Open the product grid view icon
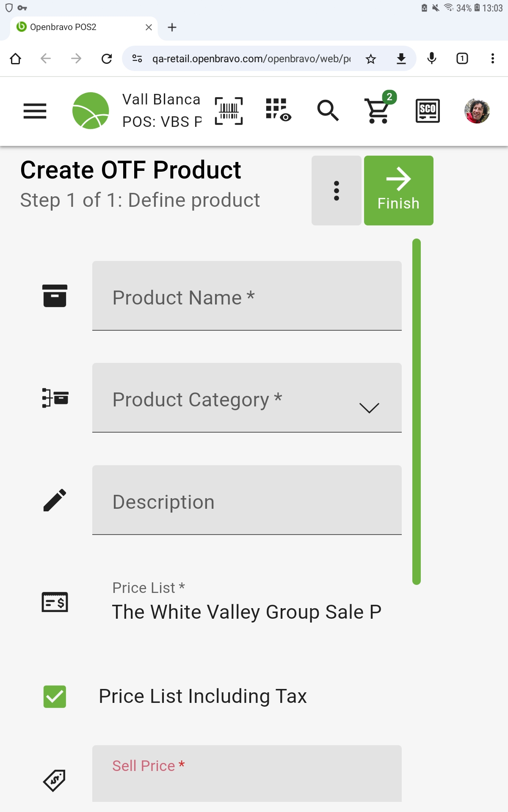Viewport: 508px width, 812px height. pos(278,110)
